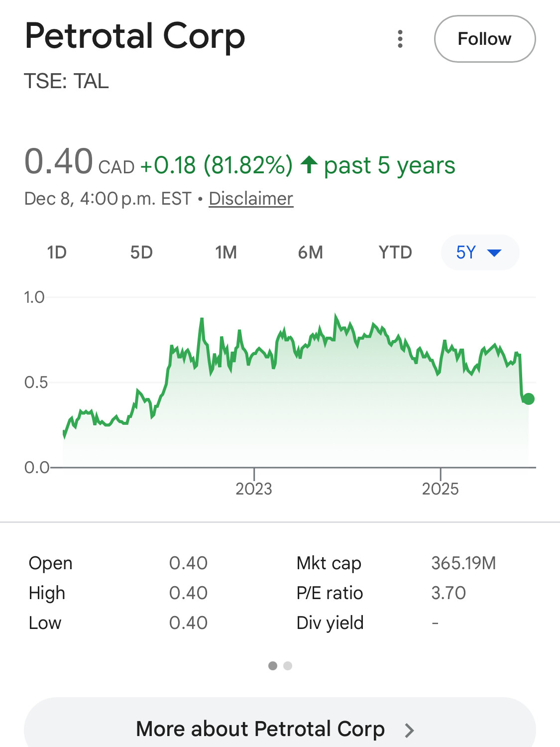
Task: Select the 1D time range tab
Action: coord(57,252)
